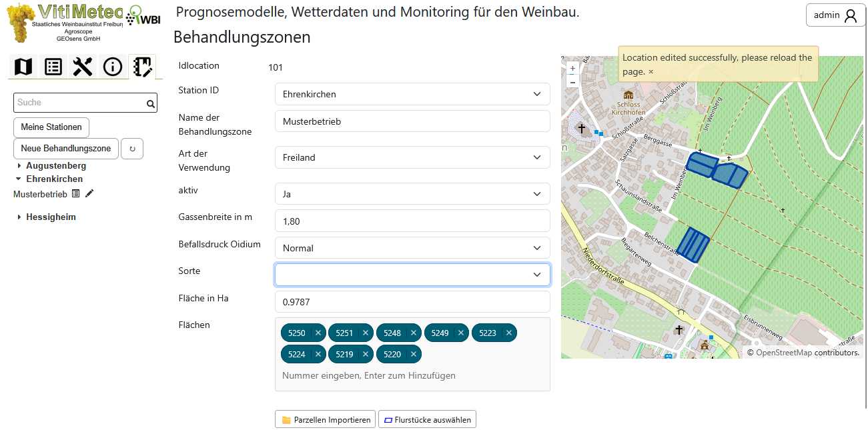Open the map view tab icon
This screenshot has height=430, width=868.
pos(23,67)
